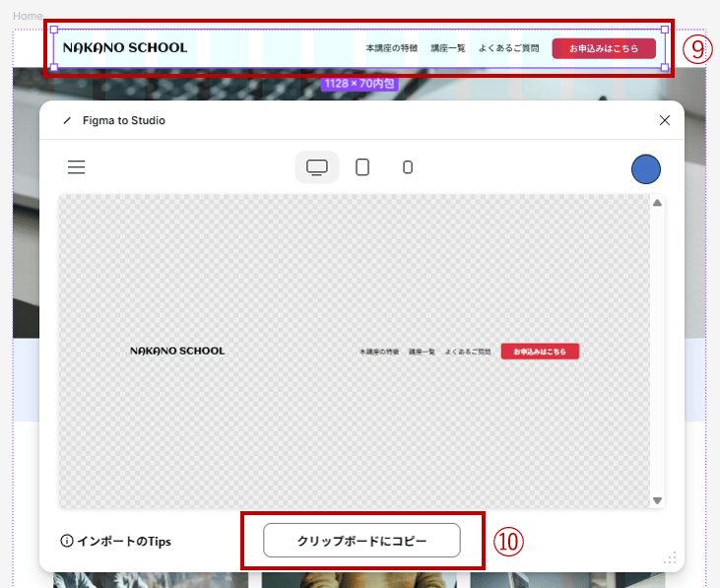The image size is (720, 588).
Task: Select the 本講座の特徴 item in the header
Action: click(x=391, y=48)
